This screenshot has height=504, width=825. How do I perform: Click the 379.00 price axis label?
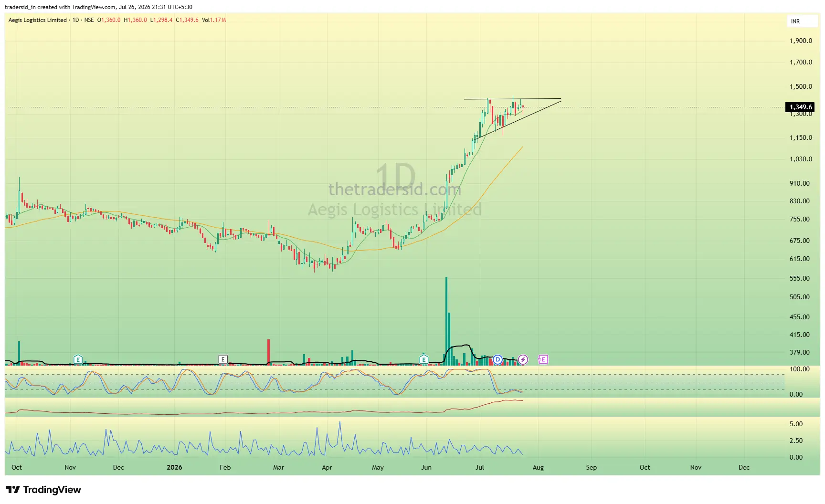800,352
